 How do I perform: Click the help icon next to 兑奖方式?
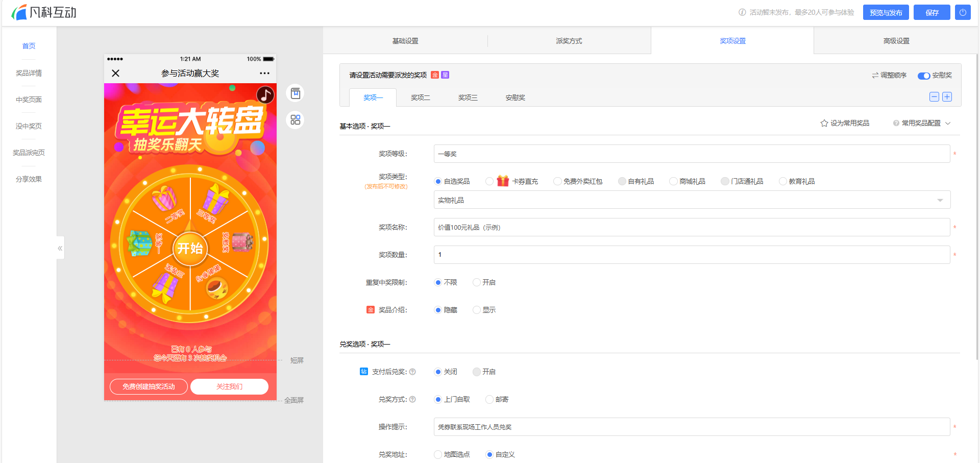(412, 399)
